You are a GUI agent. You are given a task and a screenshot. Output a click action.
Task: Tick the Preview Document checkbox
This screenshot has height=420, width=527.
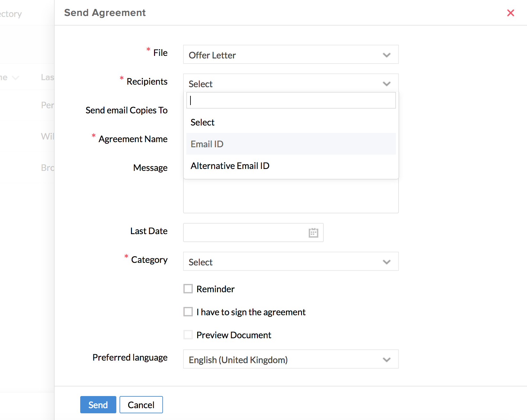188,335
